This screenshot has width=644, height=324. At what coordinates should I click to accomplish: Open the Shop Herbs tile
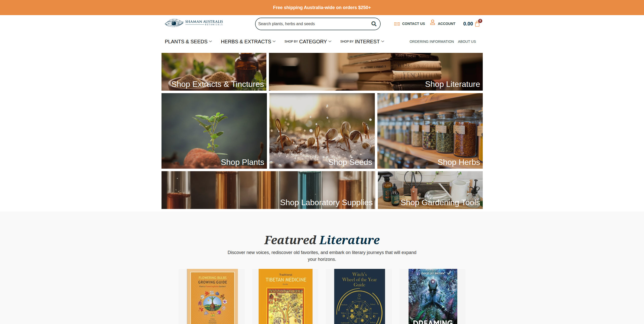tap(430, 131)
